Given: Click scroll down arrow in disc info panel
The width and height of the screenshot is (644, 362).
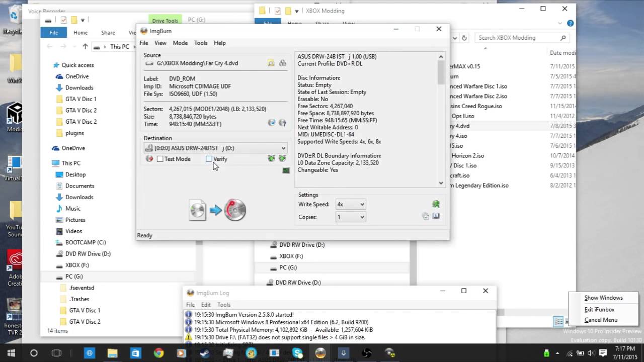Looking at the screenshot, I should click(441, 183).
